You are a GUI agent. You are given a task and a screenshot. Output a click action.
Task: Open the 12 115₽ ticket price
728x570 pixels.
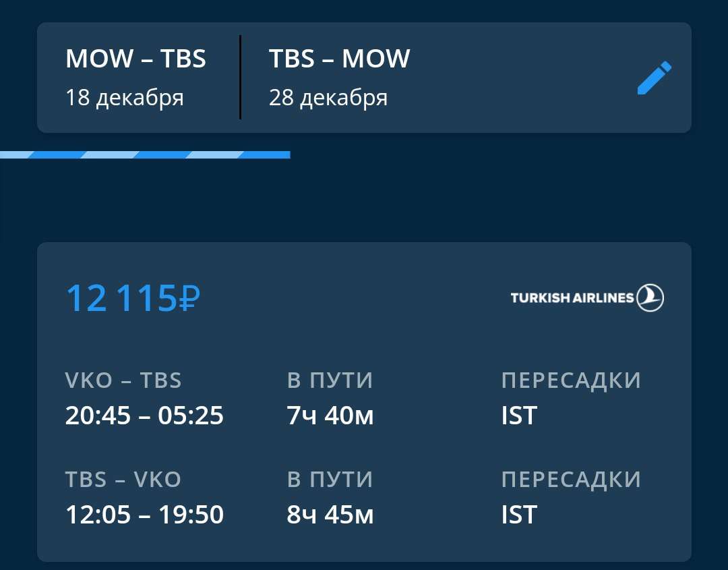[133, 298]
